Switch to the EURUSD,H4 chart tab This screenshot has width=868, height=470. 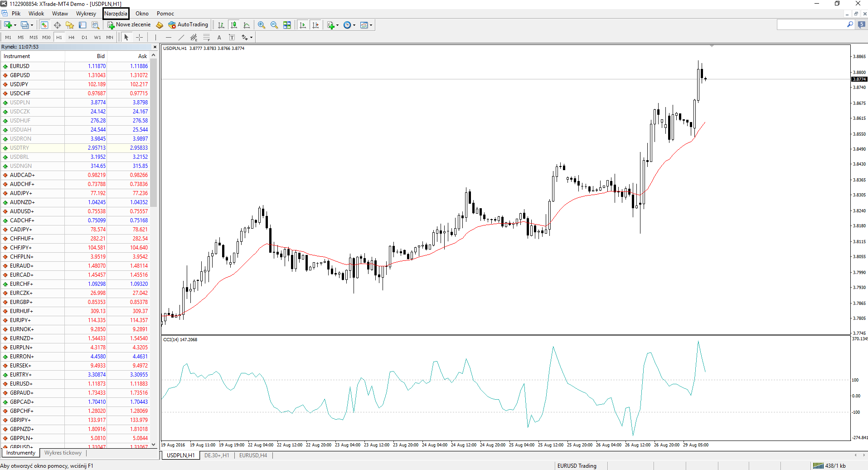click(253, 455)
